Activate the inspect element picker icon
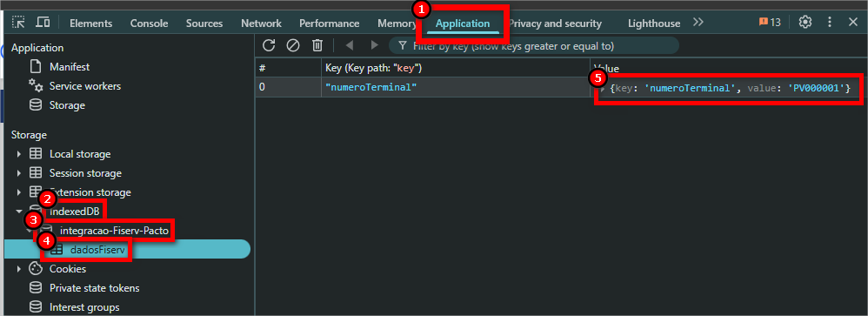 [x=19, y=23]
